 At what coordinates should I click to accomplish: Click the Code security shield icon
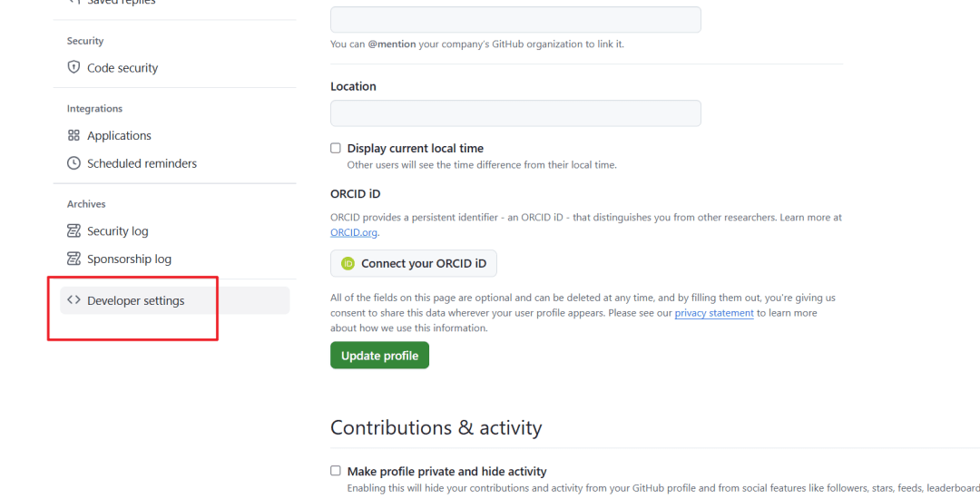(x=74, y=67)
